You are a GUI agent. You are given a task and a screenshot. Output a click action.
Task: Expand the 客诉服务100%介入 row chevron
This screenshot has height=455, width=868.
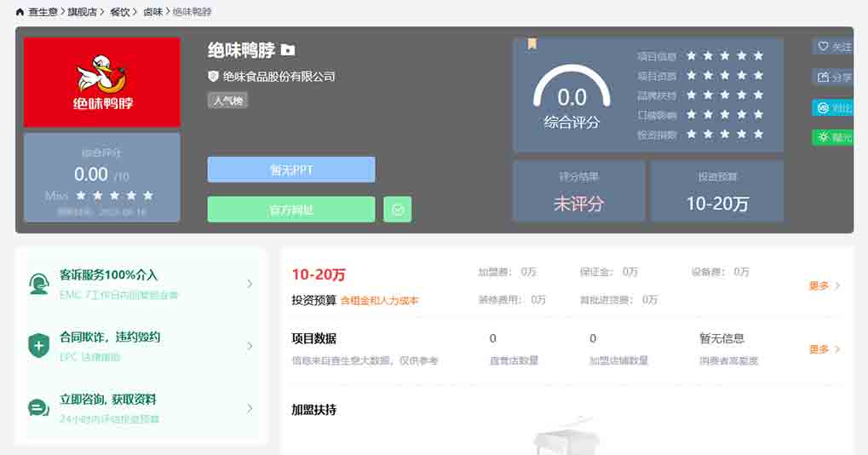[x=250, y=284]
